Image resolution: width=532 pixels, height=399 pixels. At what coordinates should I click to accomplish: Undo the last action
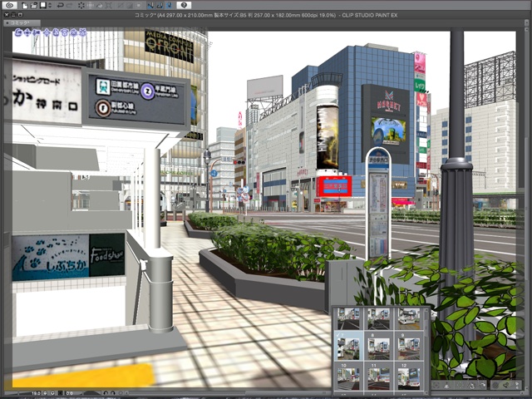coord(61,6)
